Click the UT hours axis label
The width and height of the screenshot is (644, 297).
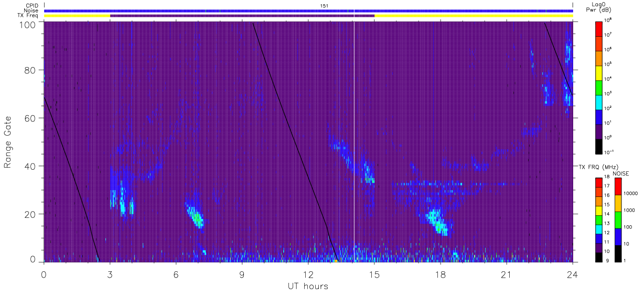click(x=308, y=286)
